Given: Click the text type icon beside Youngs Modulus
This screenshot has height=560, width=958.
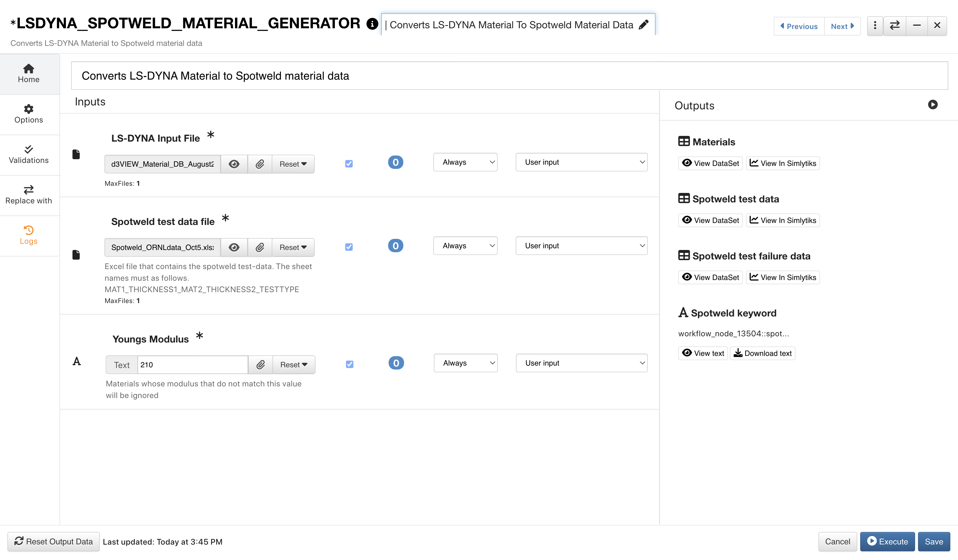Looking at the screenshot, I should point(77,361).
